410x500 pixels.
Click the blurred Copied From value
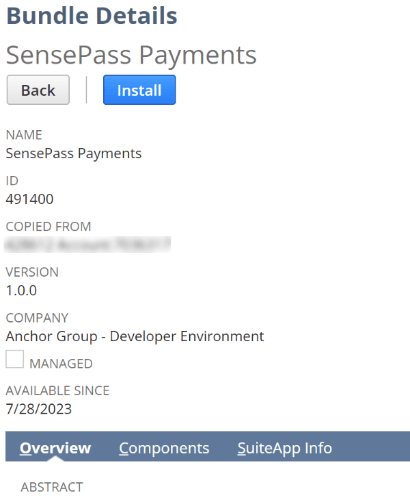coord(88,244)
